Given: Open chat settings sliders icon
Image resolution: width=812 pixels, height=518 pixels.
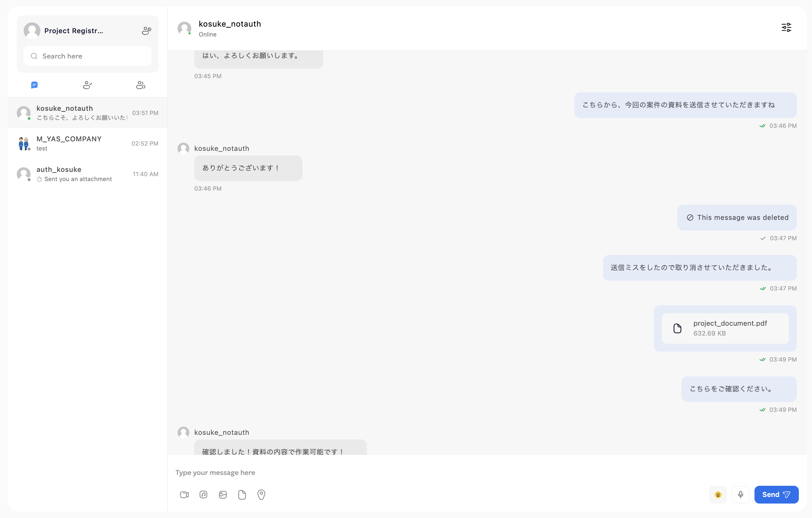Looking at the screenshot, I should (x=786, y=28).
